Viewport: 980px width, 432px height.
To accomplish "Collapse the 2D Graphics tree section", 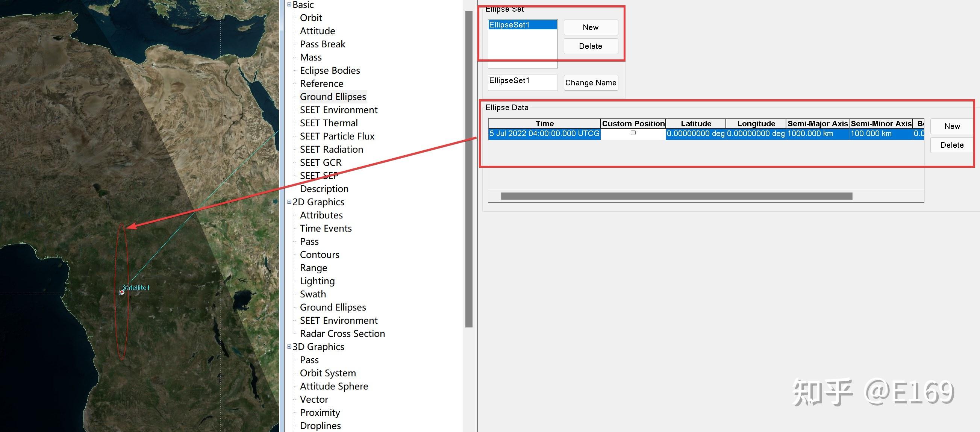I will click(289, 202).
